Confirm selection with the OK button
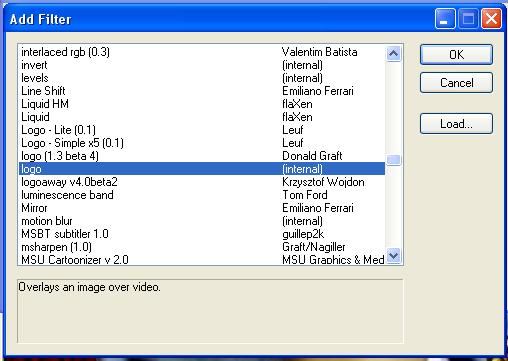This screenshot has height=361, width=508. pyautogui.click(x=456, y=54)
